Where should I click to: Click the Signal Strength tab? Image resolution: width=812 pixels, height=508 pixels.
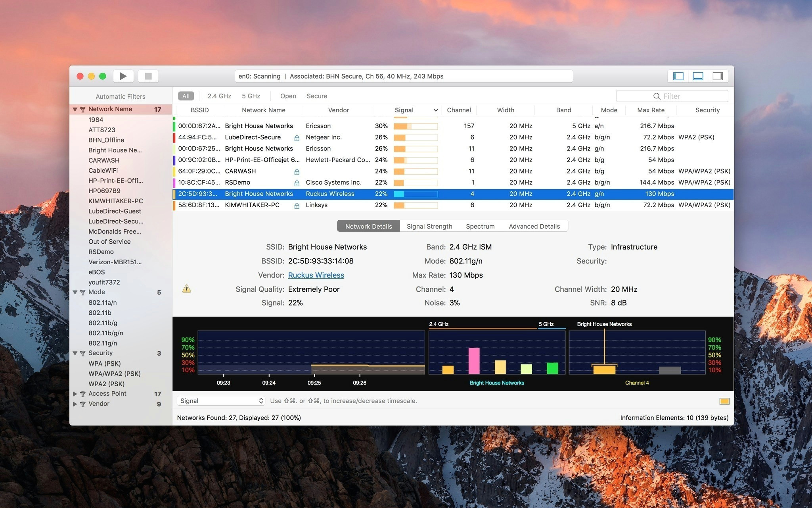point(429,226)
